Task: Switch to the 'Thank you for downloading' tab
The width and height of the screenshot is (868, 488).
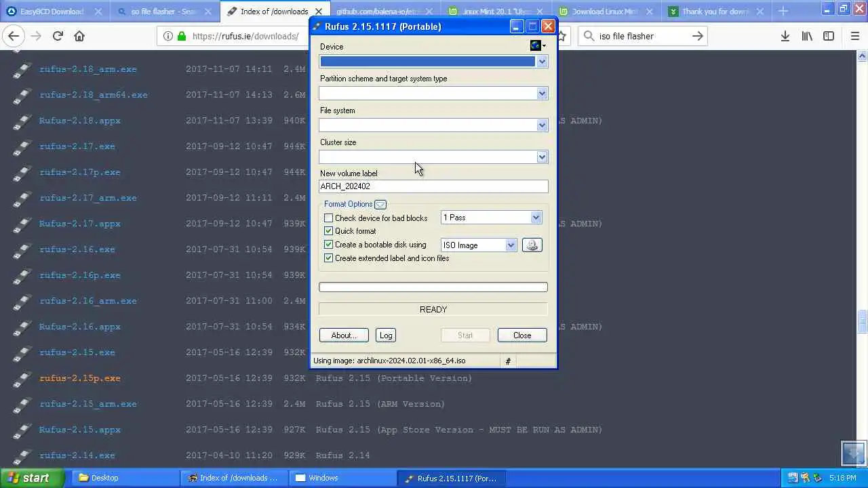Action: [715, 12]
